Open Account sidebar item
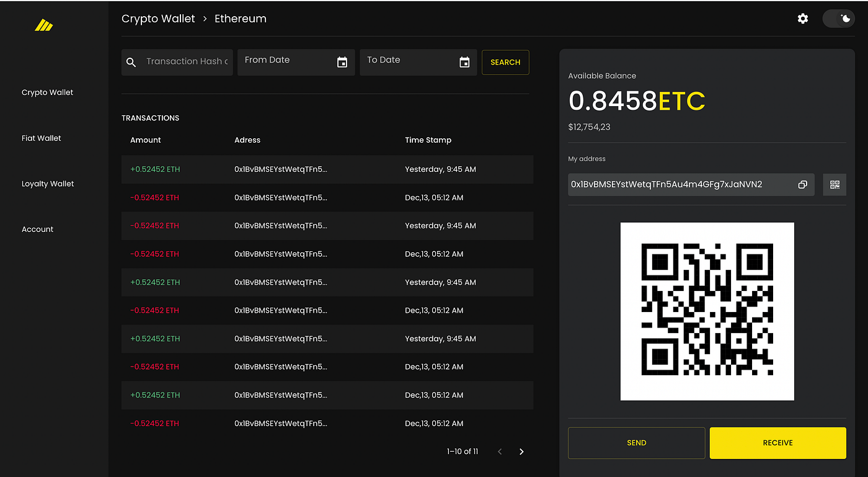This screenshot has height=477, width=868. tap(38, 230)
